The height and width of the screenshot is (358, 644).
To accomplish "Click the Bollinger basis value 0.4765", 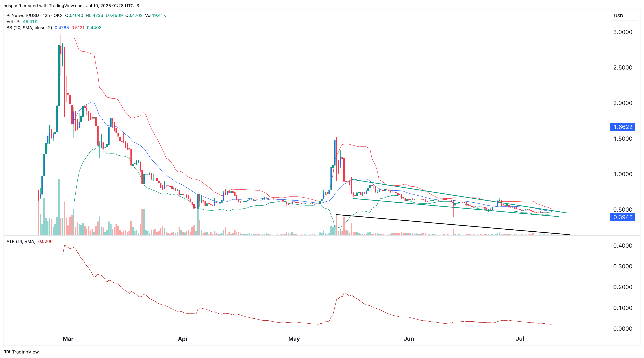I will click(x=62, y=28).
